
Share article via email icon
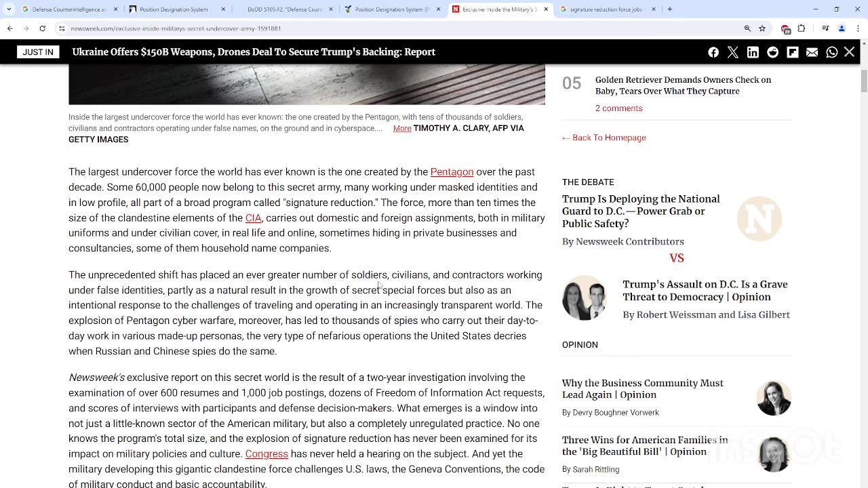click(x=812, y=52)
